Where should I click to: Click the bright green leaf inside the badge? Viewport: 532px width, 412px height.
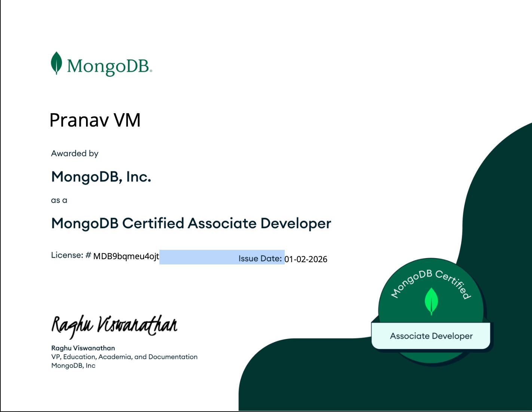coord(431,301)
